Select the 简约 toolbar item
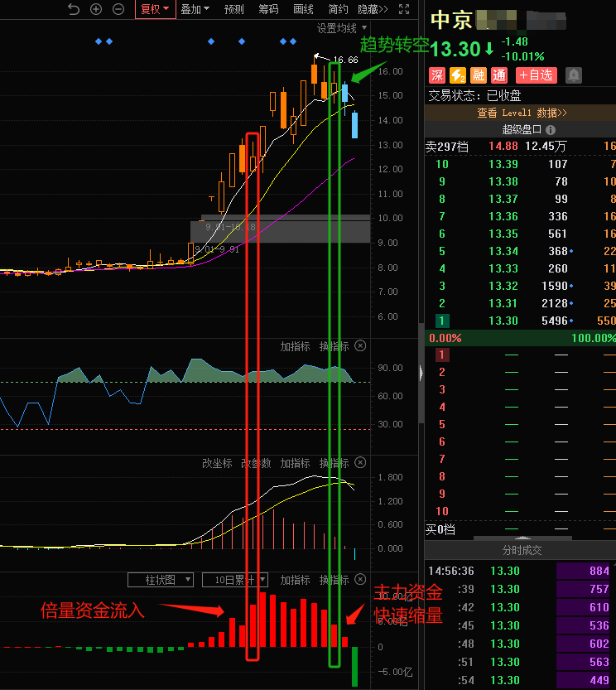Screen dimensions: 616x690 [x=338, y=9]
